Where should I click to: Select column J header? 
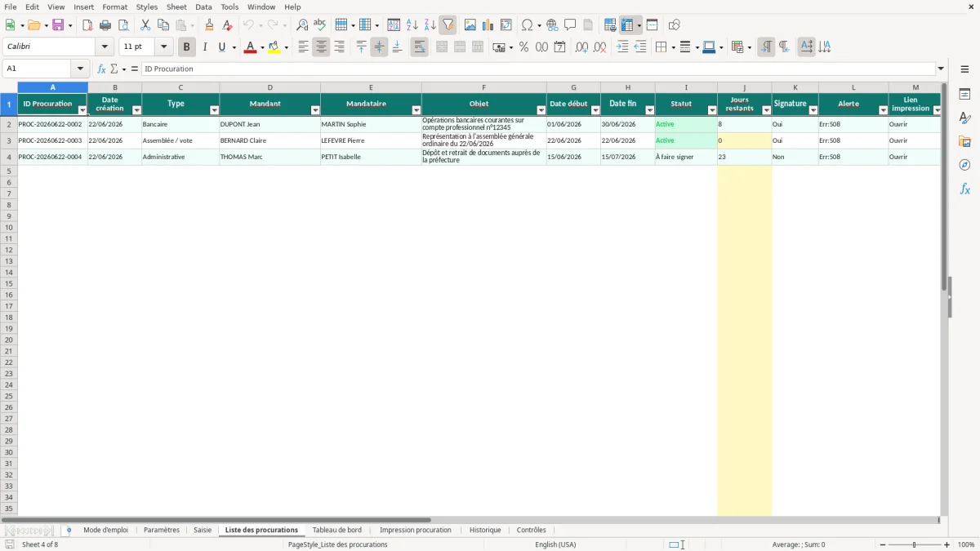tap(744, 87)
